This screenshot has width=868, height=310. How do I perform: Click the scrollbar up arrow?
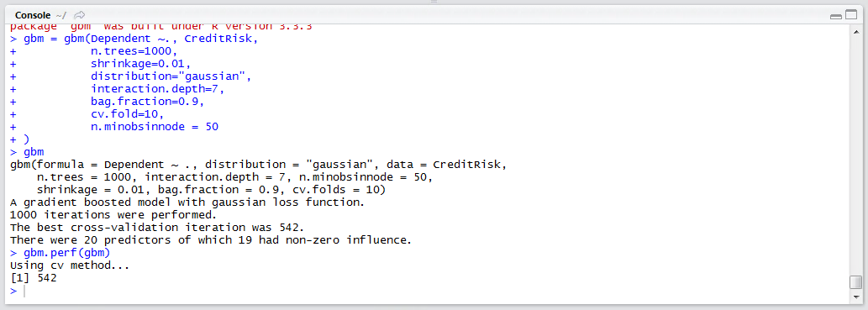coord(855,32)
